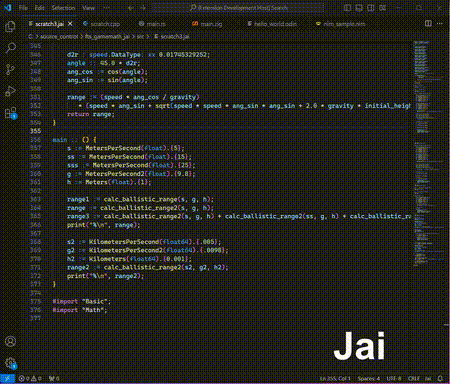
Task: Click line number 355 in the gutter
Action: coord(35,131)
